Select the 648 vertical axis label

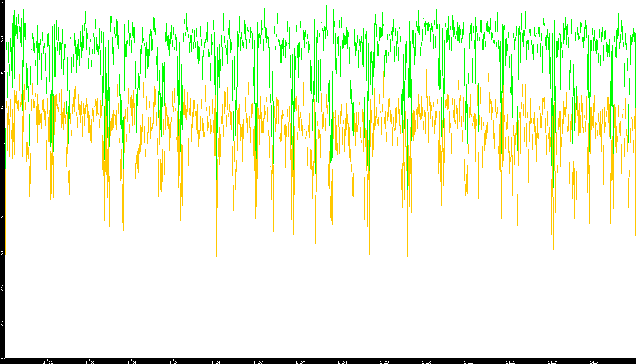(x=2, y=324)
